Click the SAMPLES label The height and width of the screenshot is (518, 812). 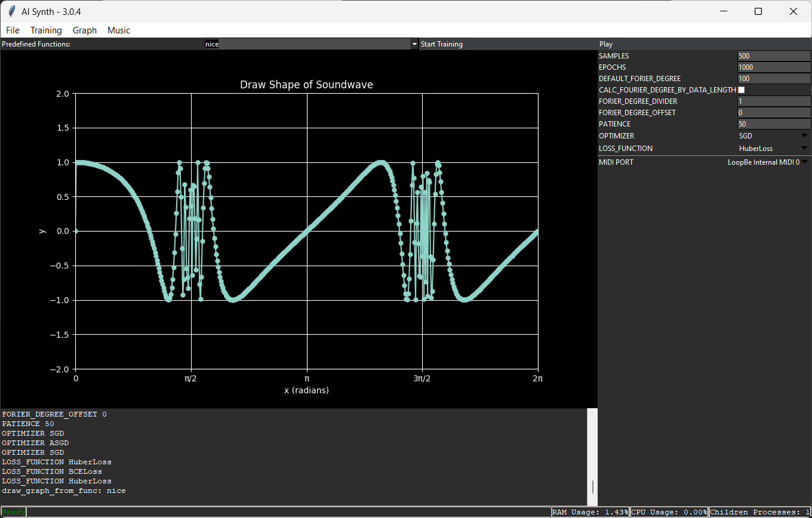coord(614,55)
